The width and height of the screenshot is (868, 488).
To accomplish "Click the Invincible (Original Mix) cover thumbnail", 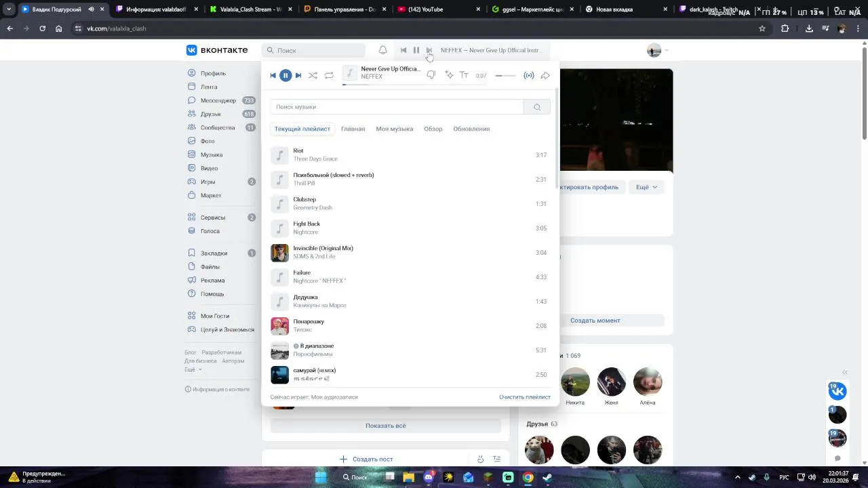I will (280, 253).
